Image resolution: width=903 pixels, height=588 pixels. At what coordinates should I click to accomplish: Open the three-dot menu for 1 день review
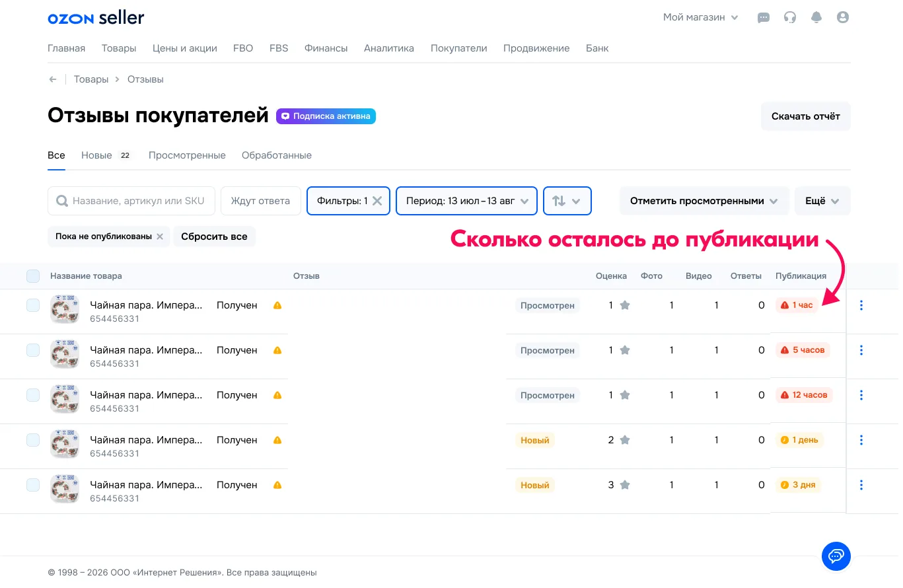click(x=861, y=440)
